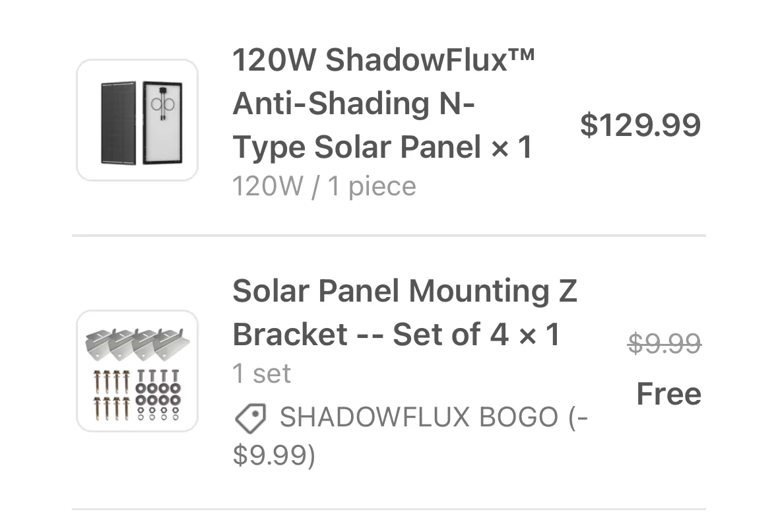Click the Free price label
This screenshot has width=778, height=532.
tap(668, 394)
